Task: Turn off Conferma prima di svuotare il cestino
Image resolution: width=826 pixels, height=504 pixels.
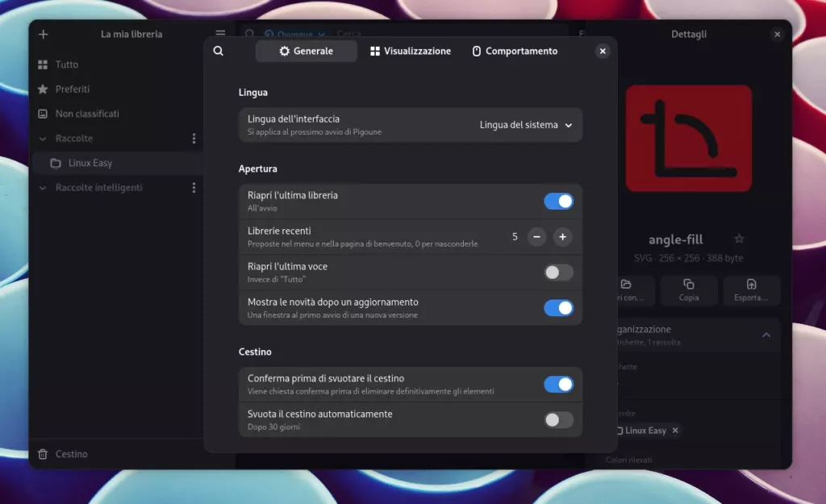Action: [x=558, y=385]
